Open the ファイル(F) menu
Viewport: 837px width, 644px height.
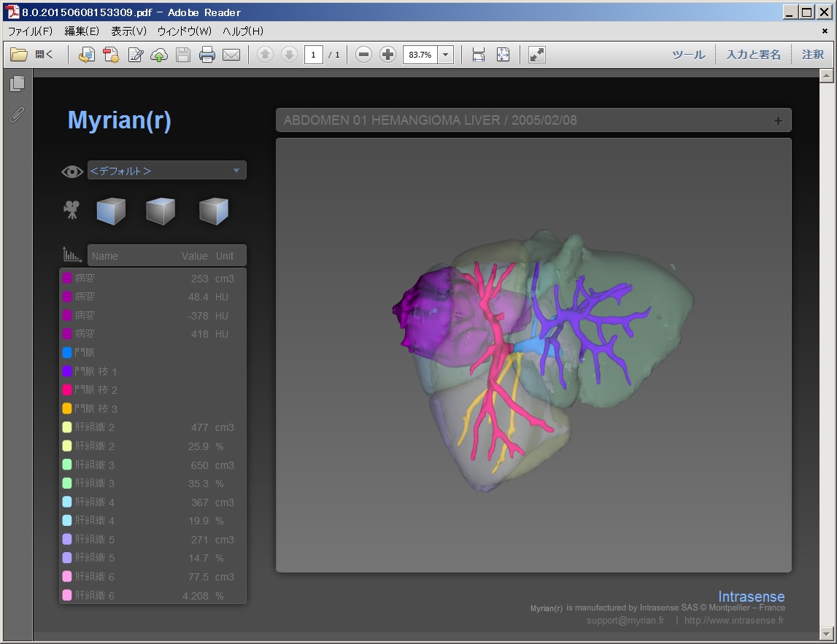click(x=30, y=31)
